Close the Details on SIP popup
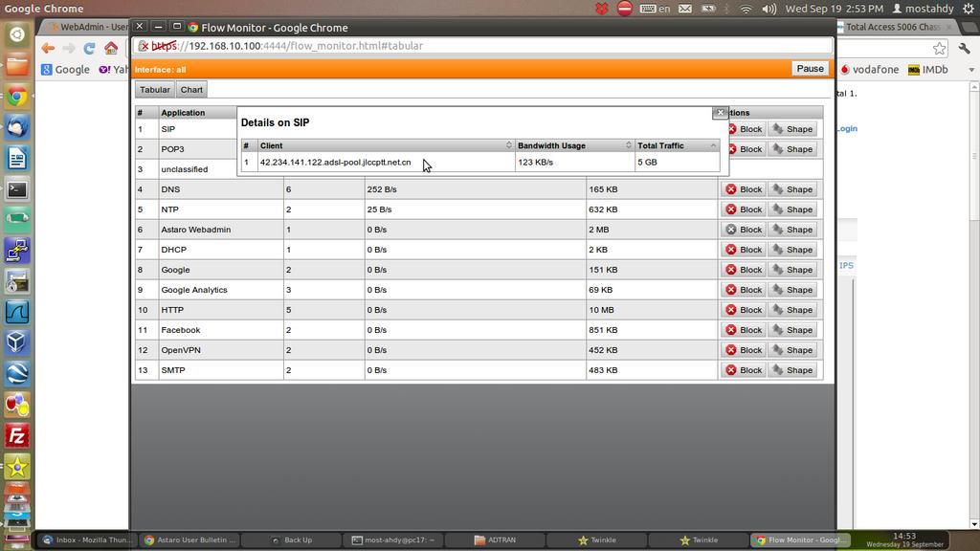This screenshot has height=551, width=980. [720, 113]
